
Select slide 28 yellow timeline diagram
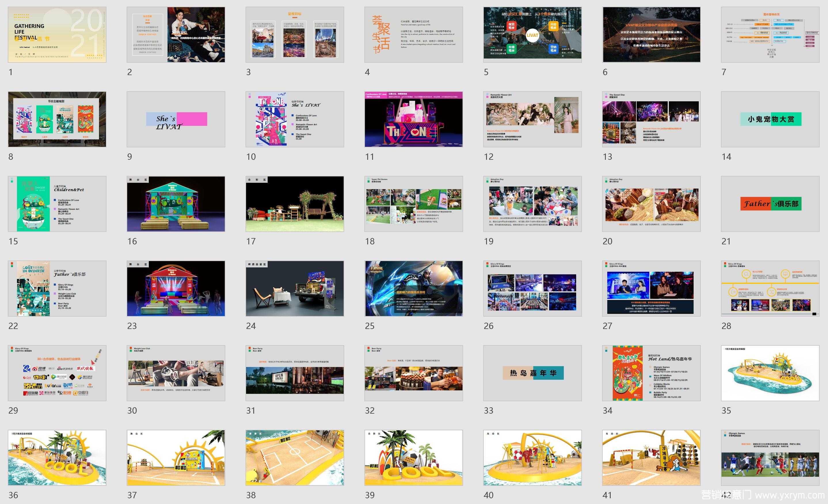(x=770, y=289)
